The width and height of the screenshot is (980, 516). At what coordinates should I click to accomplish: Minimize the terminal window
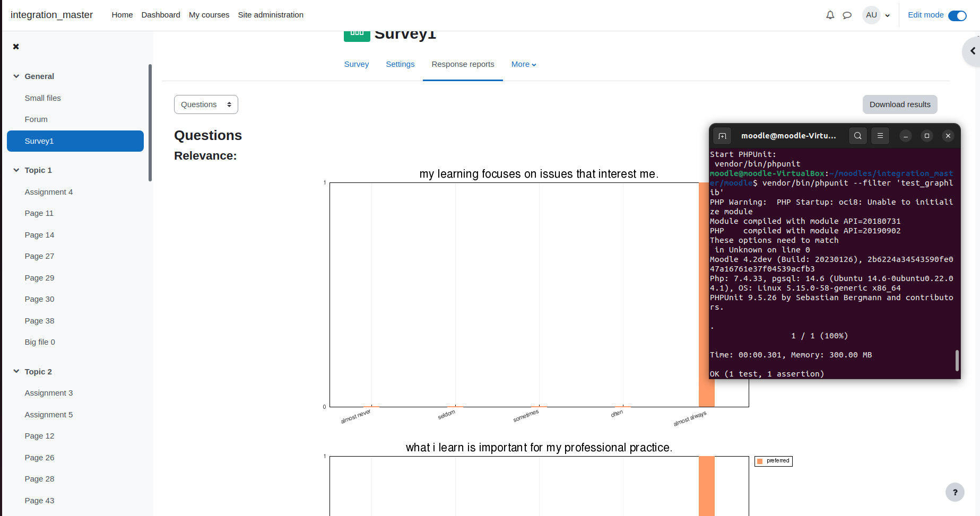pyautogui.click(x=906, y=136)
